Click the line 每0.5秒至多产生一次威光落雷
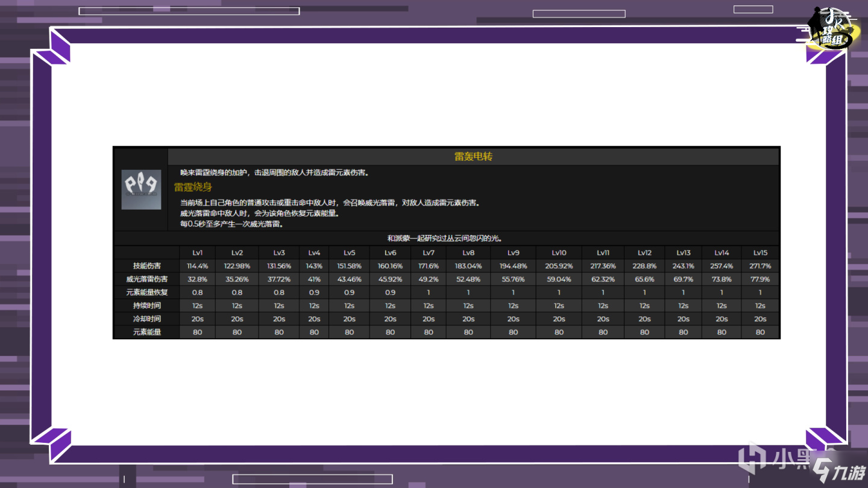This screenshot has width=868, height=488. coord(231,224)
